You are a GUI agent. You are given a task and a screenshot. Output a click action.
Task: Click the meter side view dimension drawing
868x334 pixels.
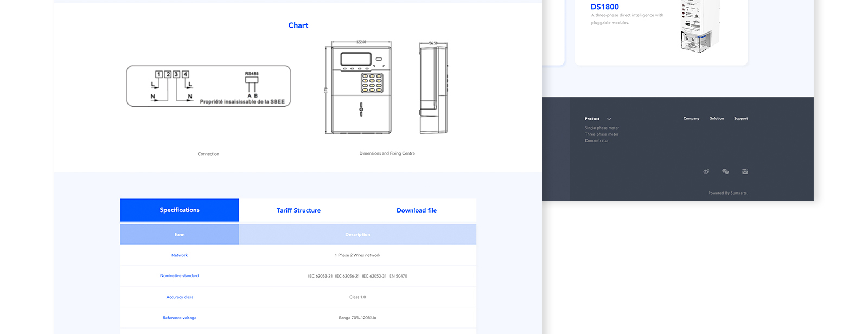pos(433,87)
